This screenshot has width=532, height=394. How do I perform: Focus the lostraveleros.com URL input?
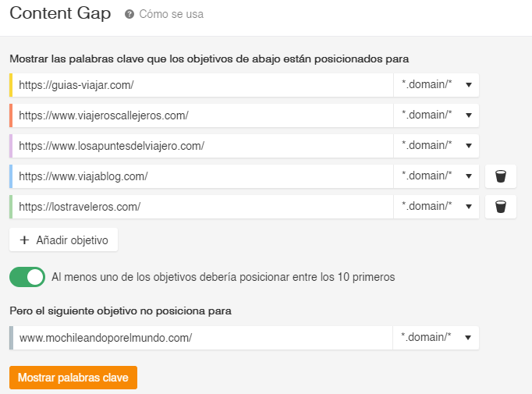[x=203, y=207]
